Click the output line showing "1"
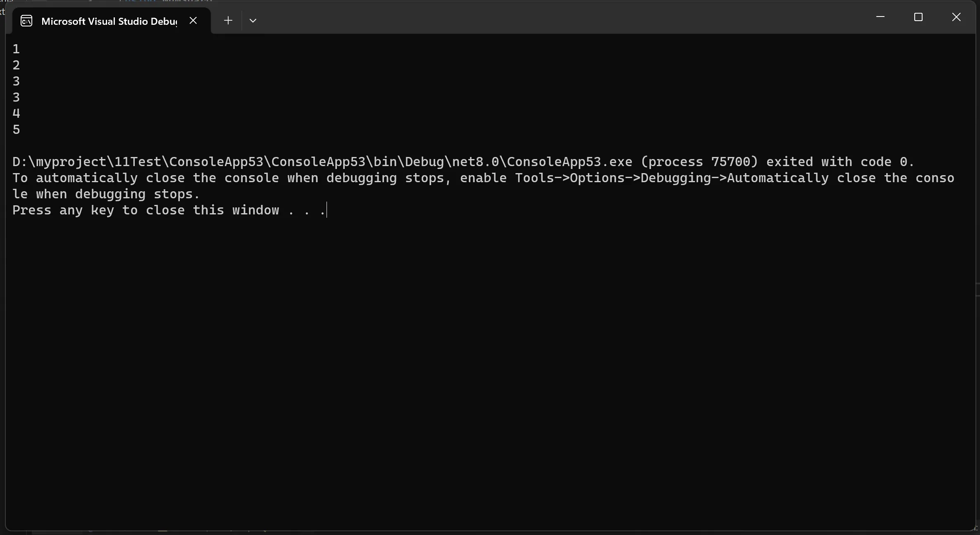Screen dimensions: 980x535 click(16, 49)
